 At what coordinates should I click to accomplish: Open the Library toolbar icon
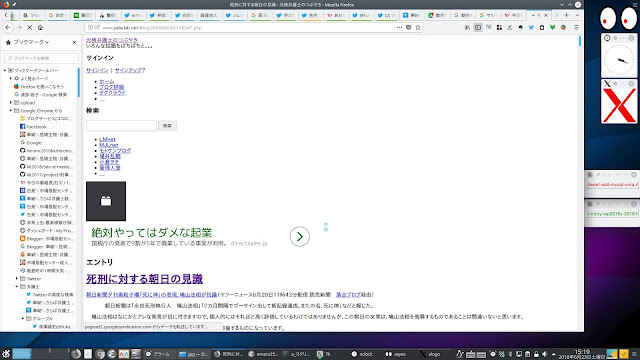pos(467,27)
